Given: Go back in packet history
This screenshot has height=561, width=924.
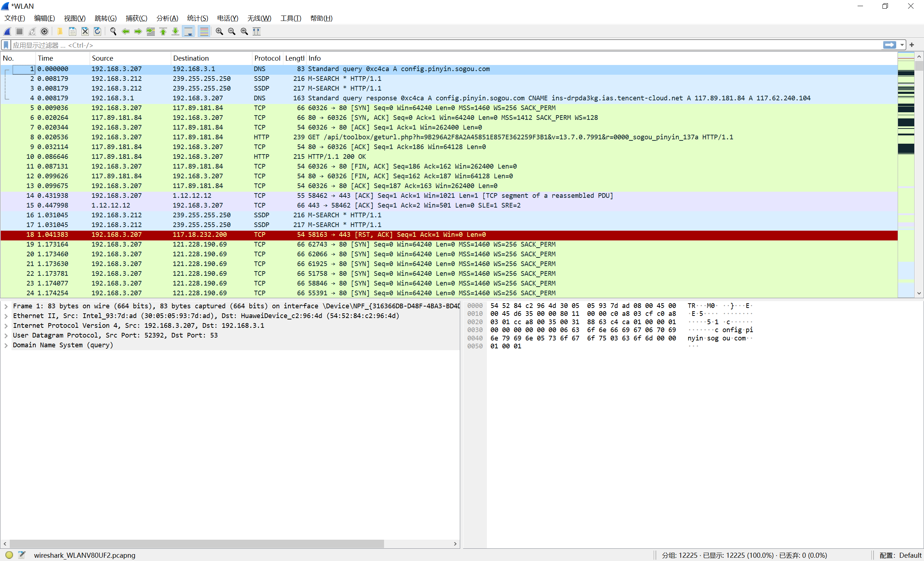Looking at the screenshot, I should coord(126,31).
